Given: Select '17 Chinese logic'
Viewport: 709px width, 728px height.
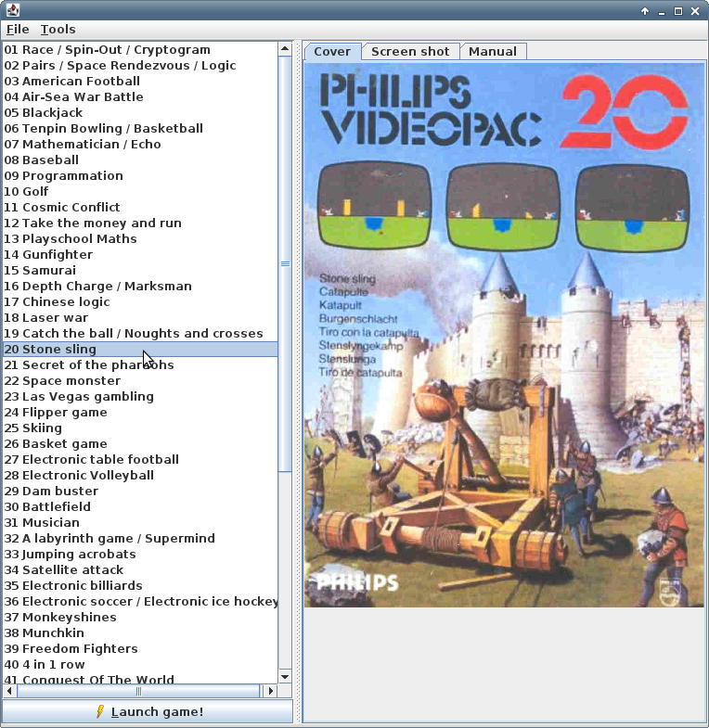Looking at the screenshot, I should point(140,302).
